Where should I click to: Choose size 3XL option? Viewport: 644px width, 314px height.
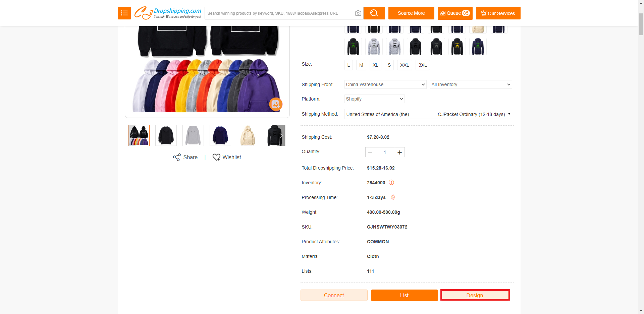click(423, 65)
